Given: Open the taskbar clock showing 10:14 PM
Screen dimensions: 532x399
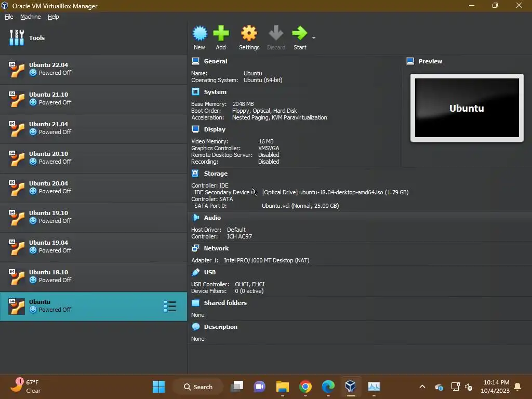Looking at the screenshot, I should click(495, 387).
